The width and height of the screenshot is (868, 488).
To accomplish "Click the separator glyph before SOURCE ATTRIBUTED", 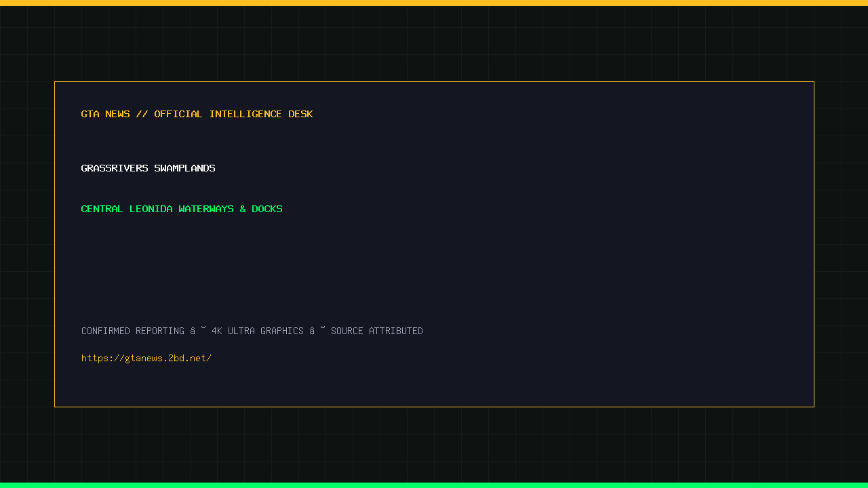I will click(x=317, y=331).
